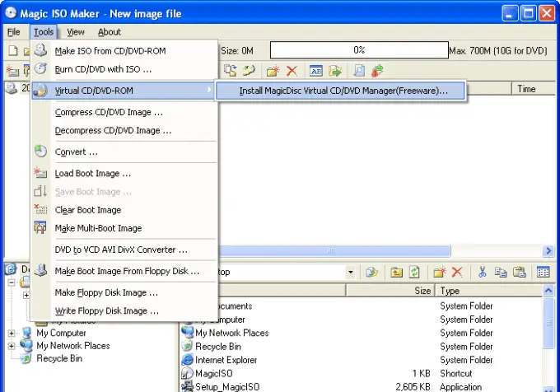Open the View menu
Screen dimensions: 560x392
76,32
